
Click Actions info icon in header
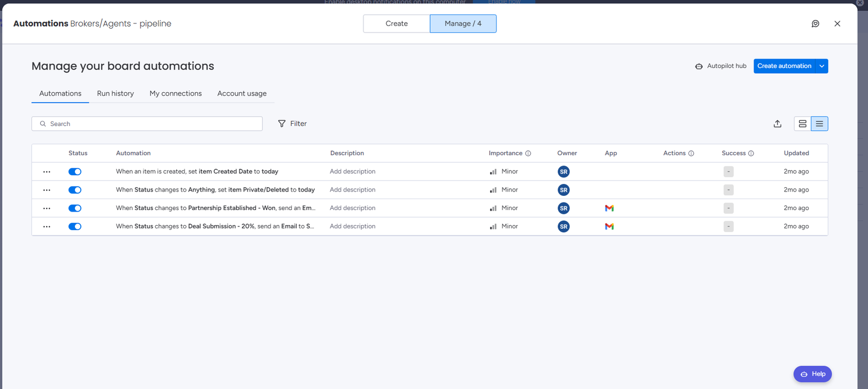click(691, 154)
